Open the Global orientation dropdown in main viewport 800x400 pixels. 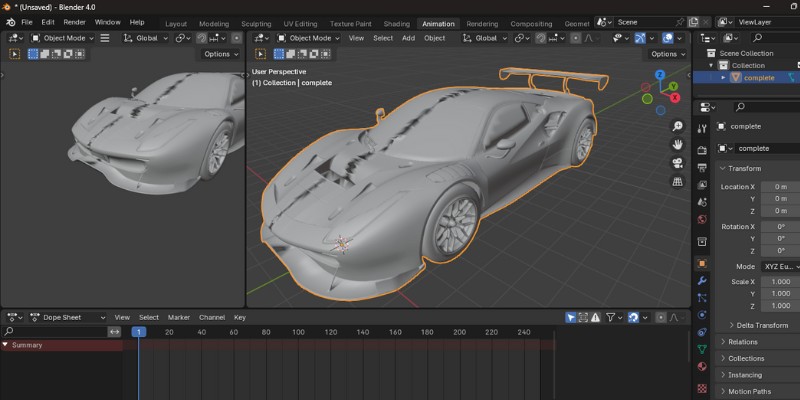tap(485, 38)
